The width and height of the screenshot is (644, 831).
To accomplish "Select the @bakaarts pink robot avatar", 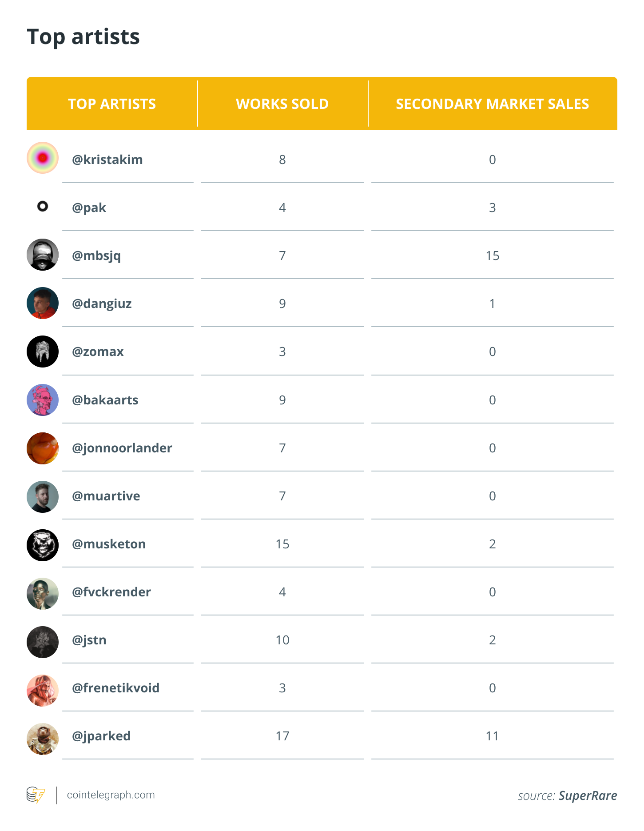I will pos(43,400).
